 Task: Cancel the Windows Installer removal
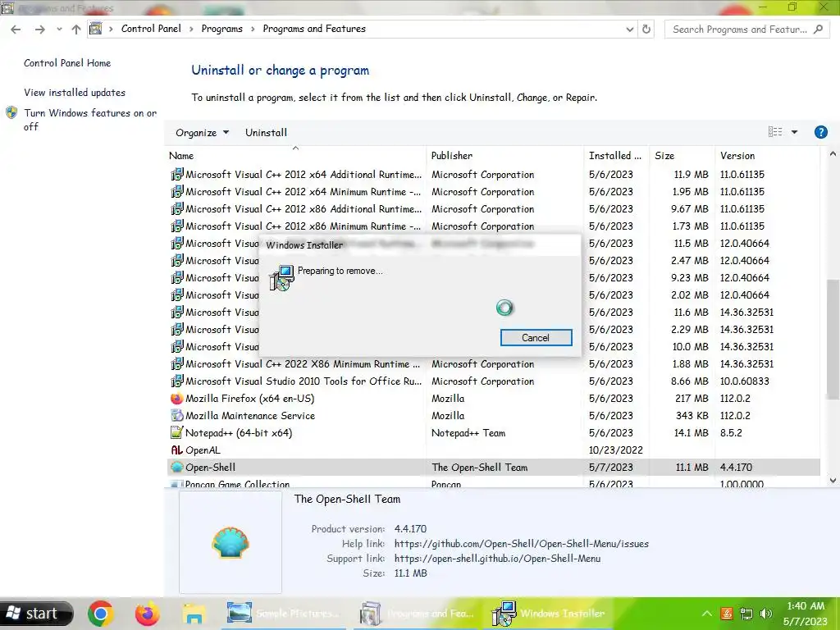536,338
